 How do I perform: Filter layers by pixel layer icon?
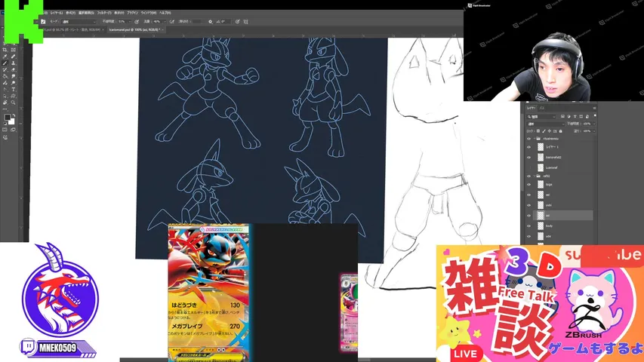pos(562,116)
